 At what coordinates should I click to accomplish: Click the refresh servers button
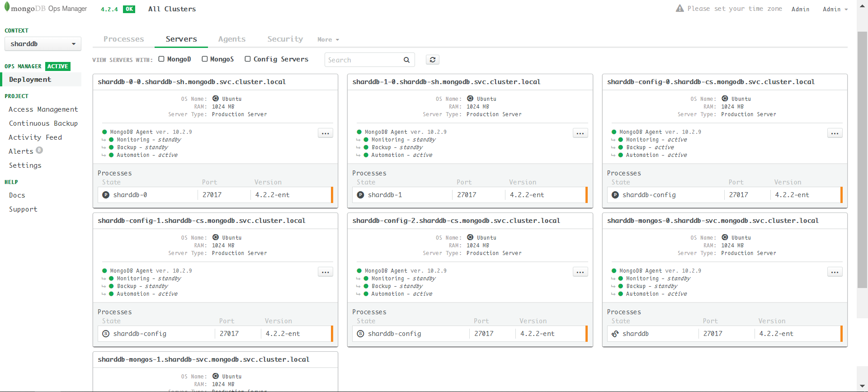433,60
